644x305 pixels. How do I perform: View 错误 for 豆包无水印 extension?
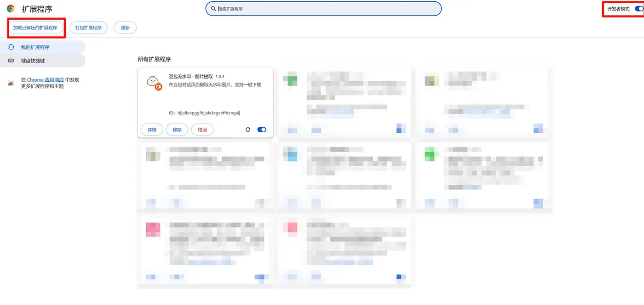click(x=202, y=130)
